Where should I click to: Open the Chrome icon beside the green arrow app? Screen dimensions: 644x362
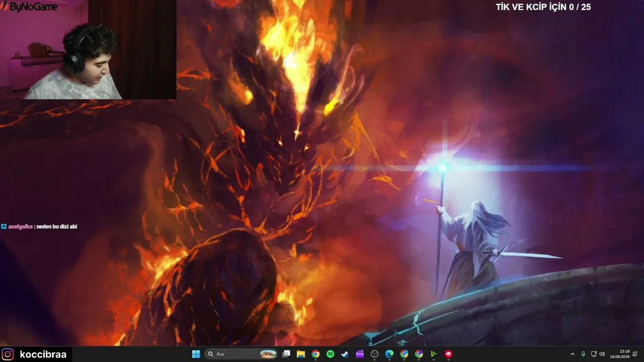(419, 354)
